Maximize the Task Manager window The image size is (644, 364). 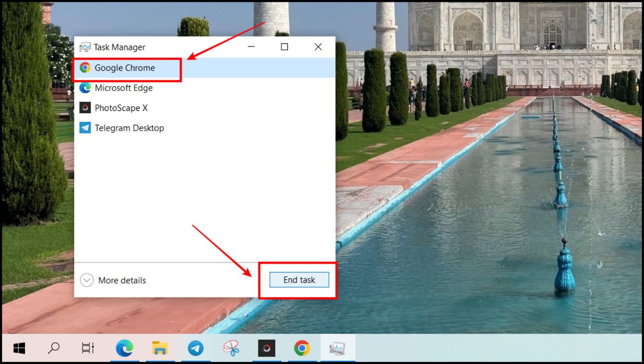(x=285, y=47)
